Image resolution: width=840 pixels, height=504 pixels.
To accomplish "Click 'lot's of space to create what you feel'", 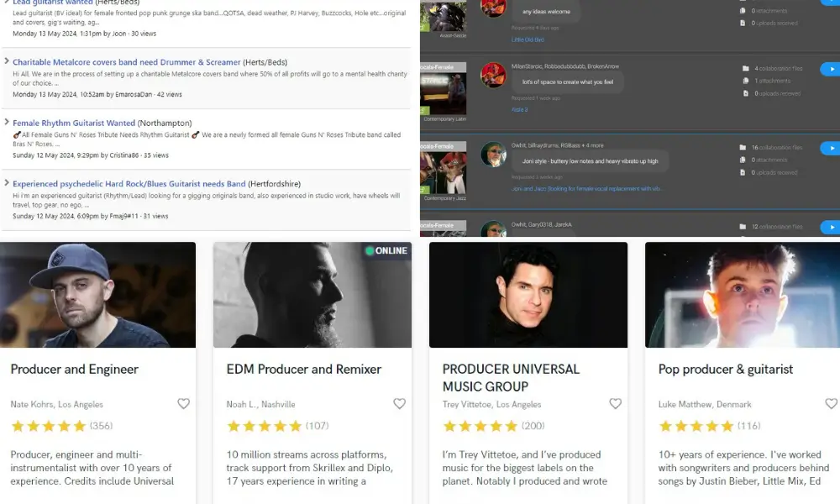I will pyautogui.click(x=568, y=82).
